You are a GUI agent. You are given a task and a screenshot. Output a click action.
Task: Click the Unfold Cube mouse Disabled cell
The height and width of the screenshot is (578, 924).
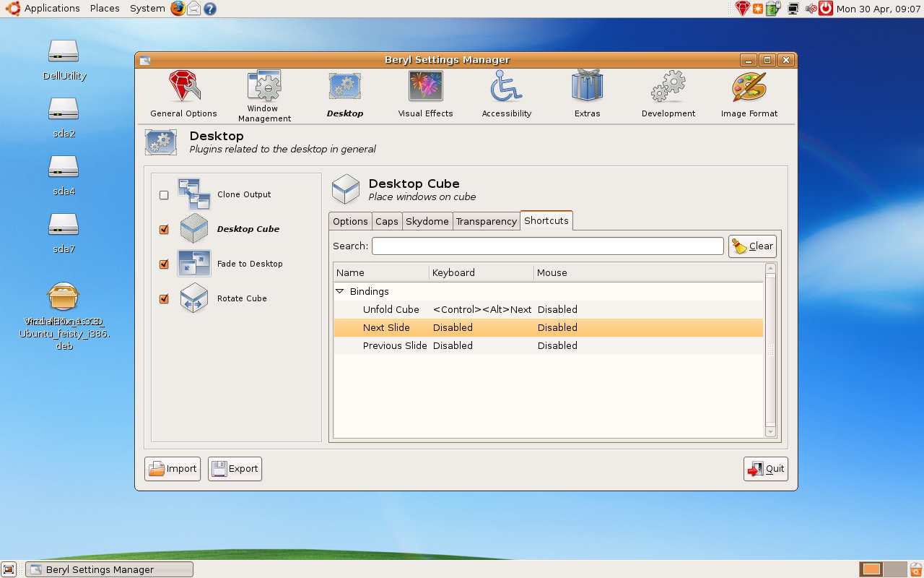tap(557, 309)
